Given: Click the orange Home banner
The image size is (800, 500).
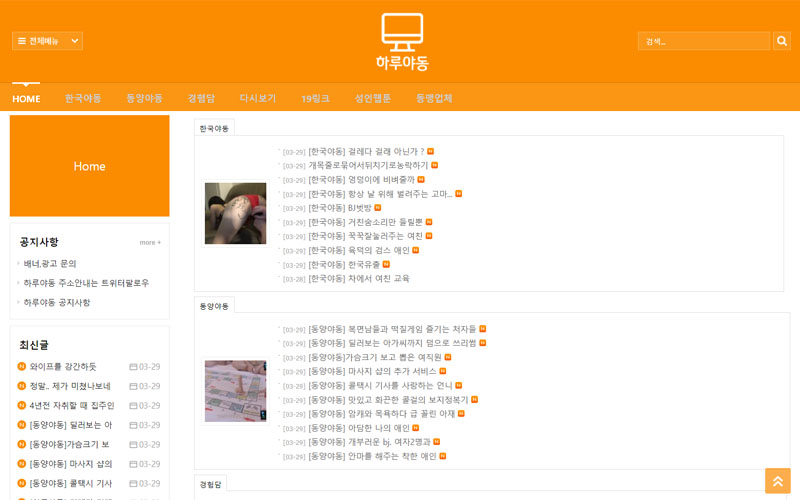Looking at the screenshot, I should 89,166.
